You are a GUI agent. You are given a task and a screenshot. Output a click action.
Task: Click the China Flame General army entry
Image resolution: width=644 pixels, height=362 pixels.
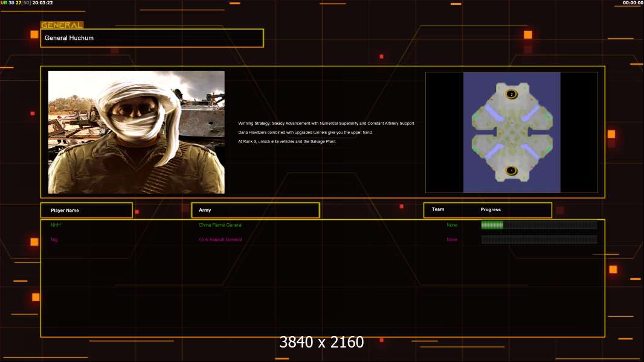[221, 225]
